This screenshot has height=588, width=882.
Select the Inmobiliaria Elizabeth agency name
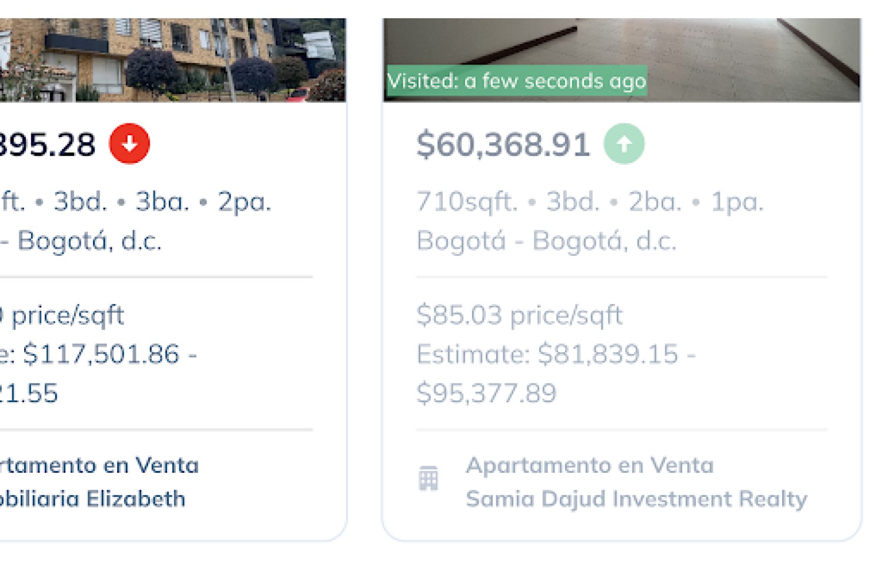(x=92, y=499)
